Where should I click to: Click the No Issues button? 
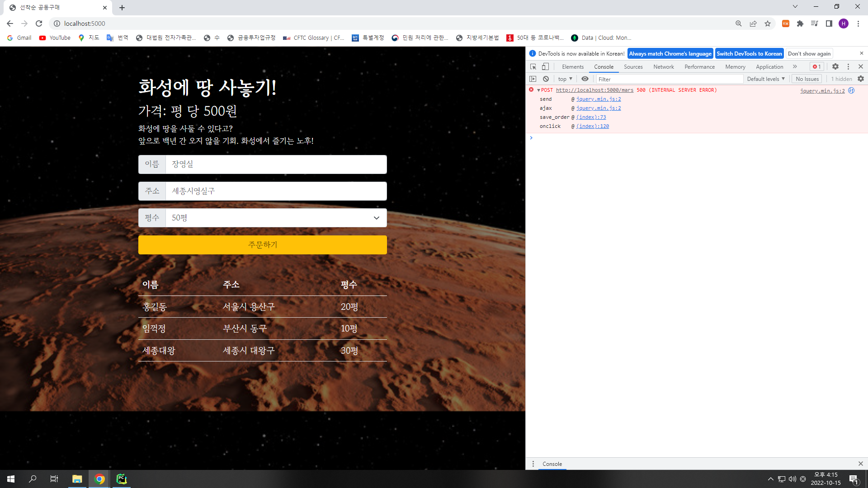point(807,79)
